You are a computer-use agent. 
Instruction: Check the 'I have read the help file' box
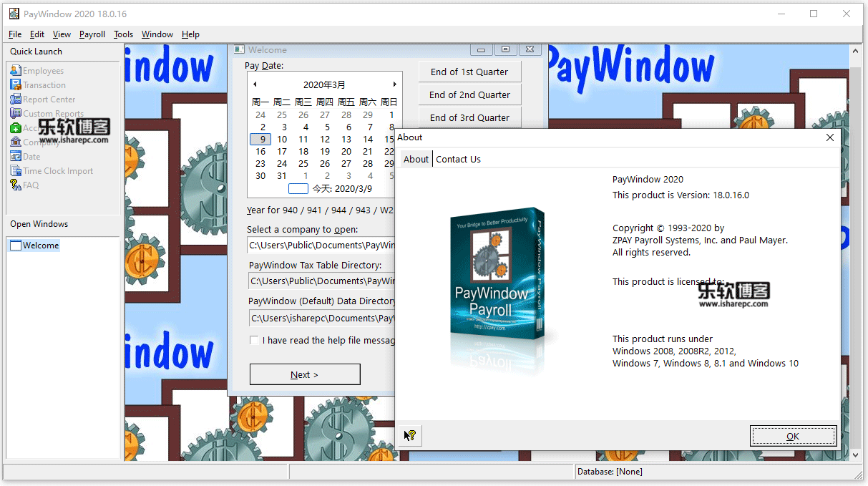click(254, 340)
